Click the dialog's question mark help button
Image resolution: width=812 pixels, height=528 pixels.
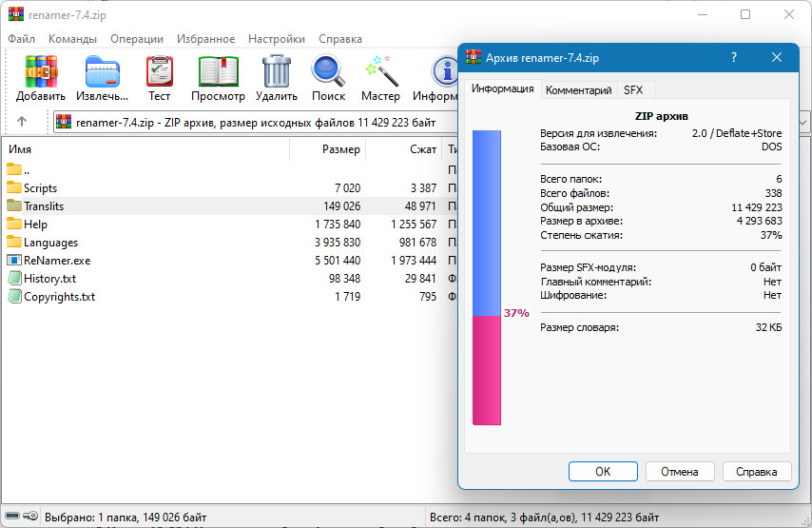click(x=734, y=57)
